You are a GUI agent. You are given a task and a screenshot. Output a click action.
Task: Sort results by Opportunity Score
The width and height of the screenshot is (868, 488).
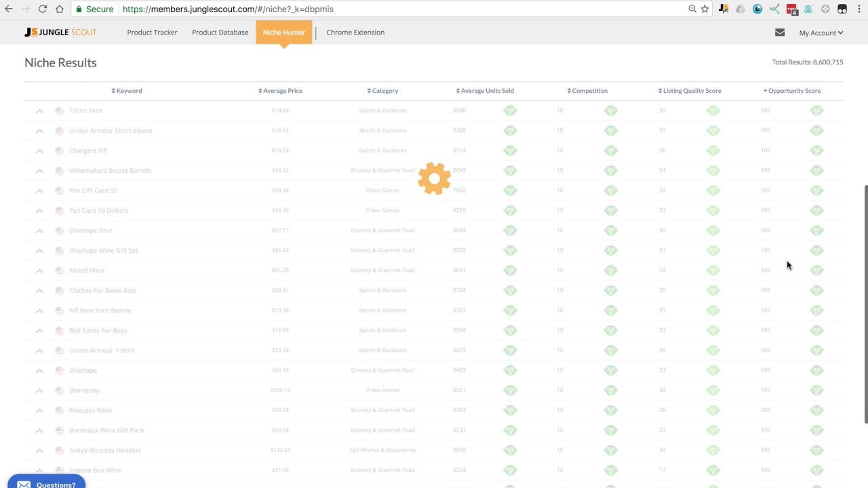click(x=792, y=91)
